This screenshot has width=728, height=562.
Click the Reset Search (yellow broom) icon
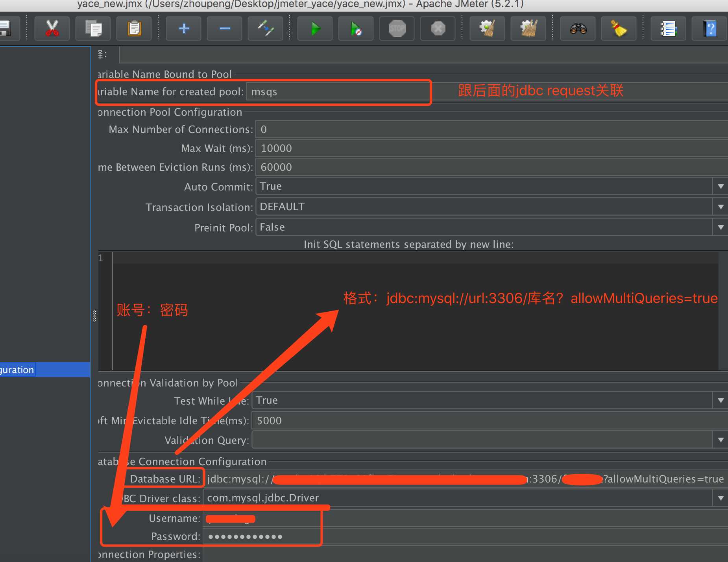619,28
